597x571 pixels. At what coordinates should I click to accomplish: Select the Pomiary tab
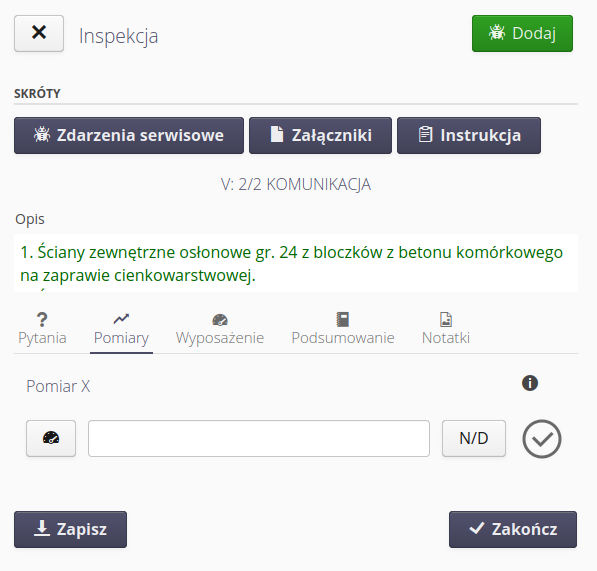[x=121, y=329]
